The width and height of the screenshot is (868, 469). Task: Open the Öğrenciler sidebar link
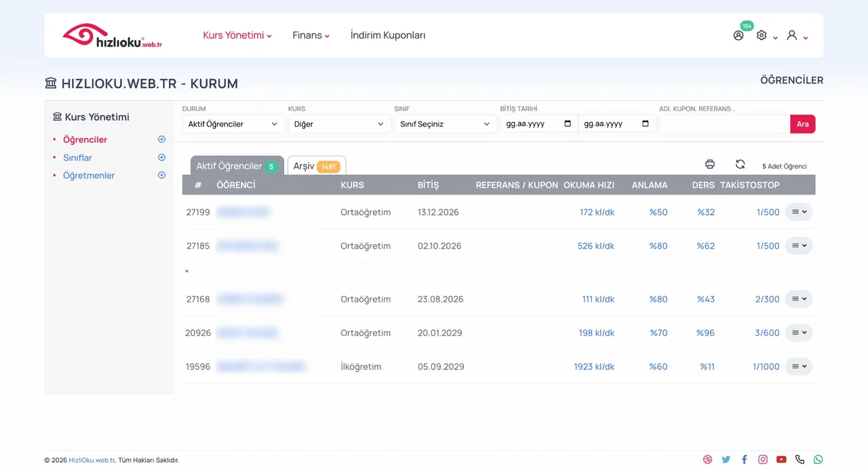point(85,140)
